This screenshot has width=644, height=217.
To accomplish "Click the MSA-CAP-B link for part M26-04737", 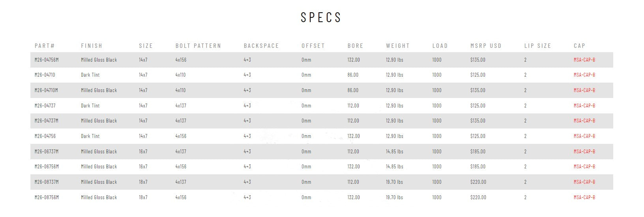I will click(584, 106).
